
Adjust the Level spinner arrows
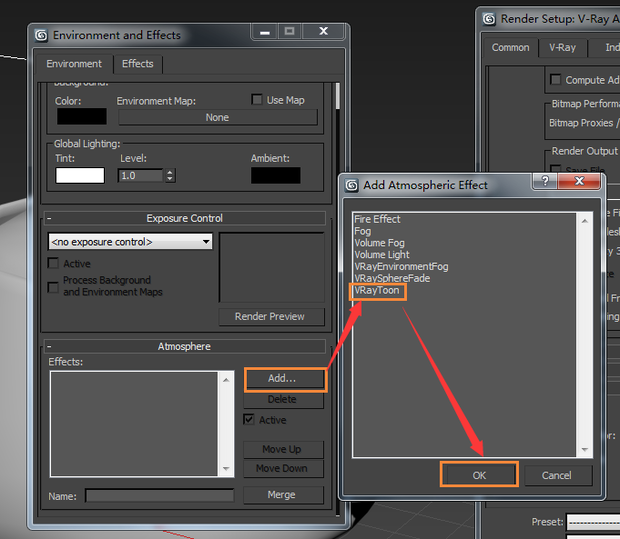click(x=170, y=176)
